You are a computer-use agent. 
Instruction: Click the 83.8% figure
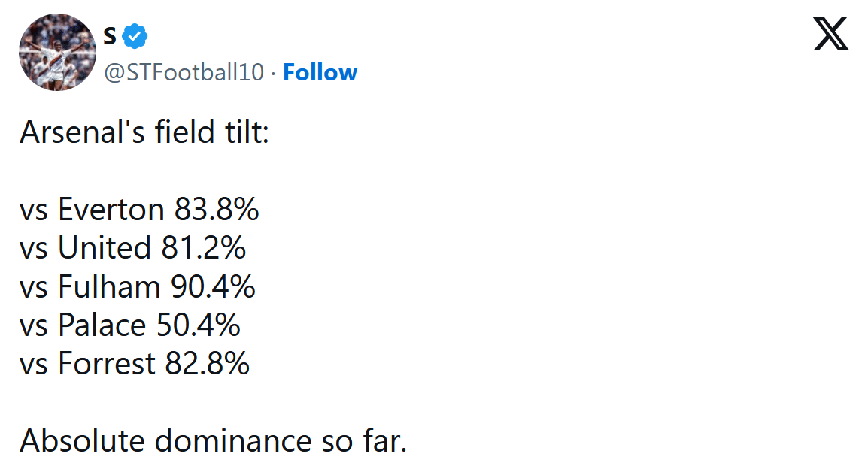pyautogui.click(x=217, y=210)
